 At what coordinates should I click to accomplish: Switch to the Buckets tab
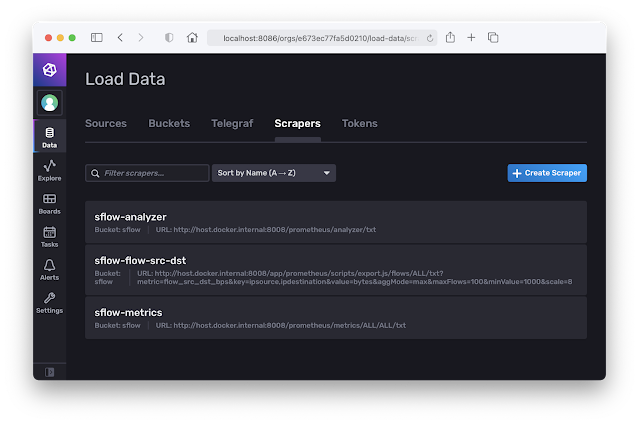[x=169, y=124]
